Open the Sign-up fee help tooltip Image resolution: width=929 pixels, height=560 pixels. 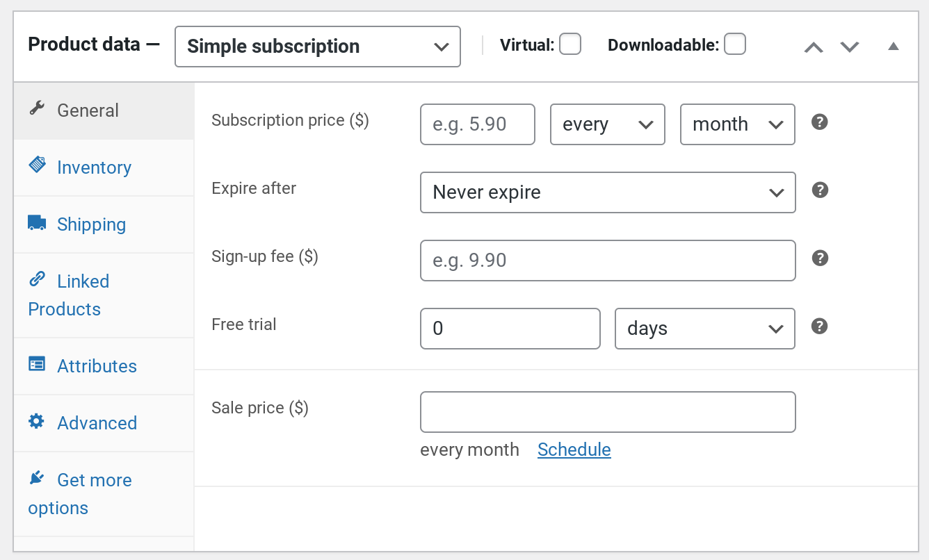pyautogui.click(x=819, y=258)
